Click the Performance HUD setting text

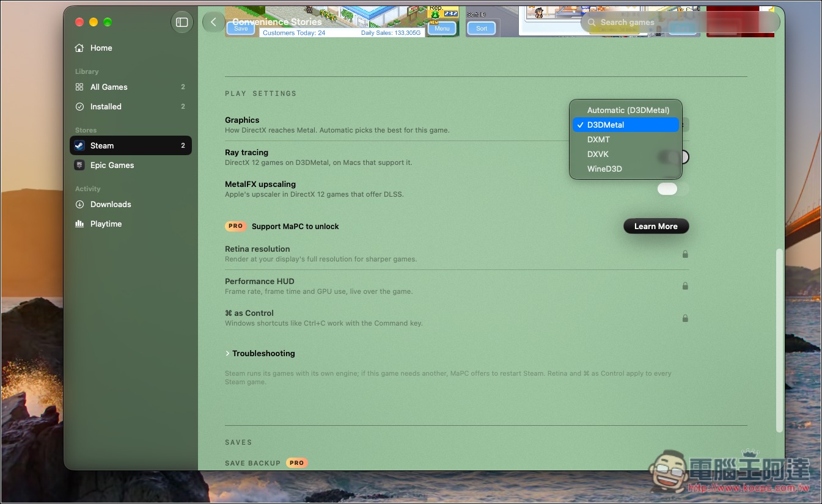(x=260, y=281)
